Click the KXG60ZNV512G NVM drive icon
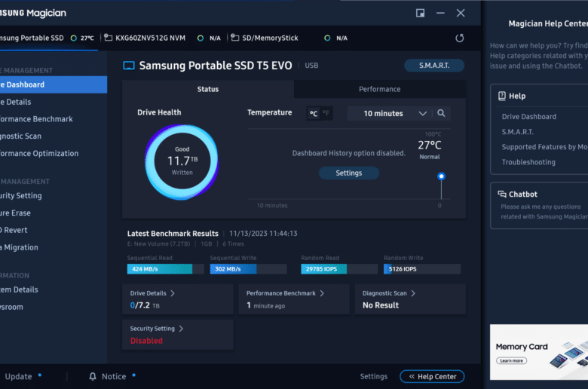Screen dimensions: 588x389 [109, 38]
